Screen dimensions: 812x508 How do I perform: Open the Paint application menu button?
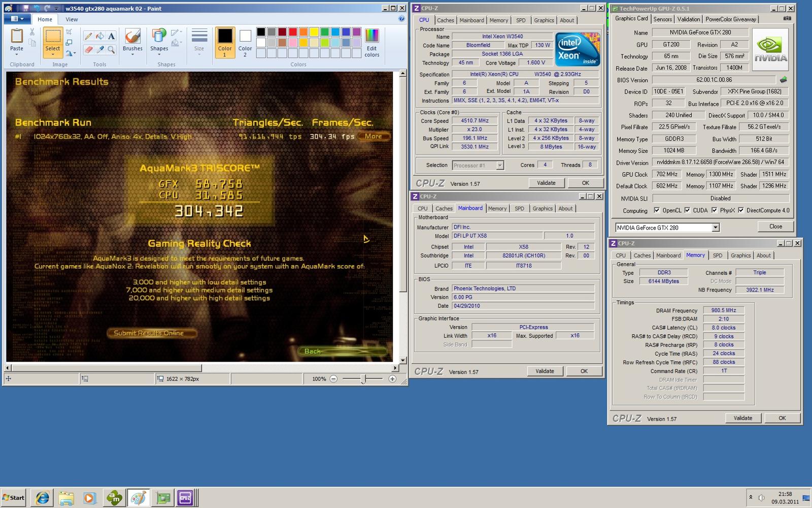coord(17,19)
